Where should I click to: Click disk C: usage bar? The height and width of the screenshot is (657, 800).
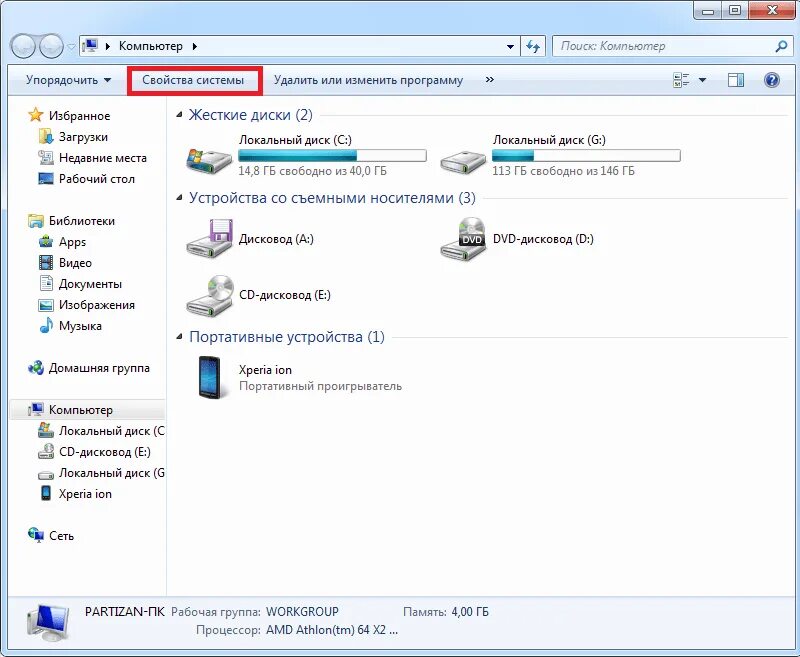pyautogui.click(x=332, y=156)
